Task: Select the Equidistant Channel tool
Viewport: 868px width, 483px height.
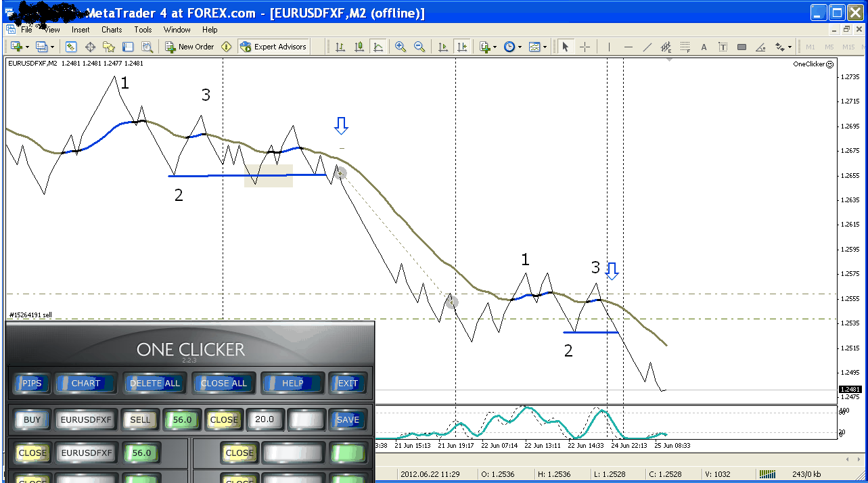Action: point(666,47)
